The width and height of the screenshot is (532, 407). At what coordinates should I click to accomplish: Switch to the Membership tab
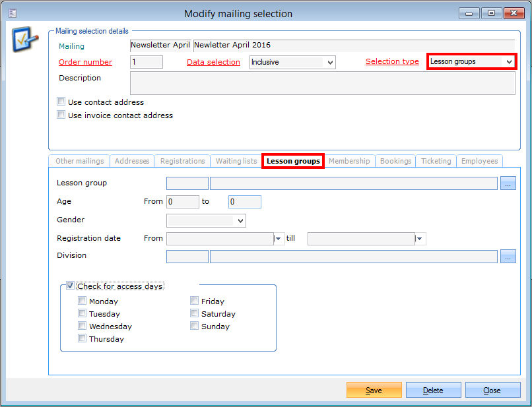pyautogui.click(x=349, y=161)
